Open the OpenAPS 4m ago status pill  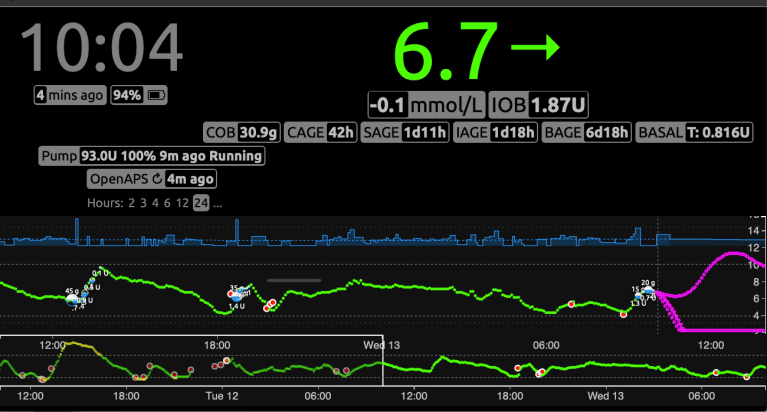point(152,179)
